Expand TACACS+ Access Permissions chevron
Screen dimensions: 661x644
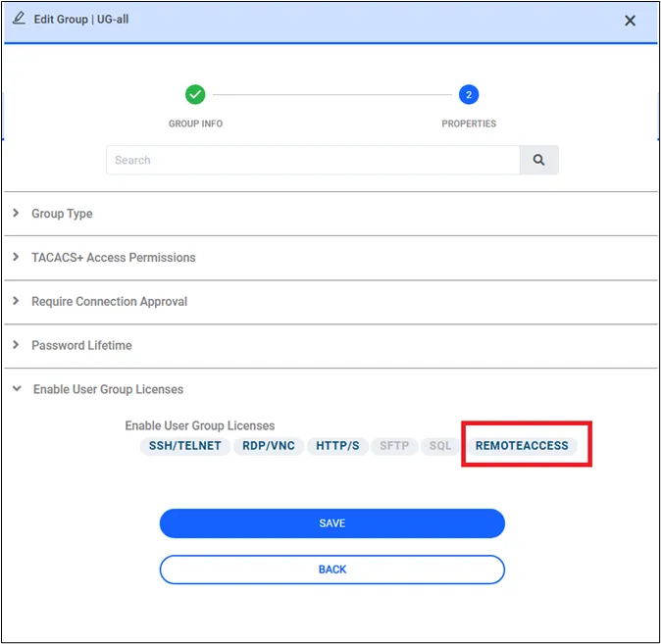coord(16,257)
